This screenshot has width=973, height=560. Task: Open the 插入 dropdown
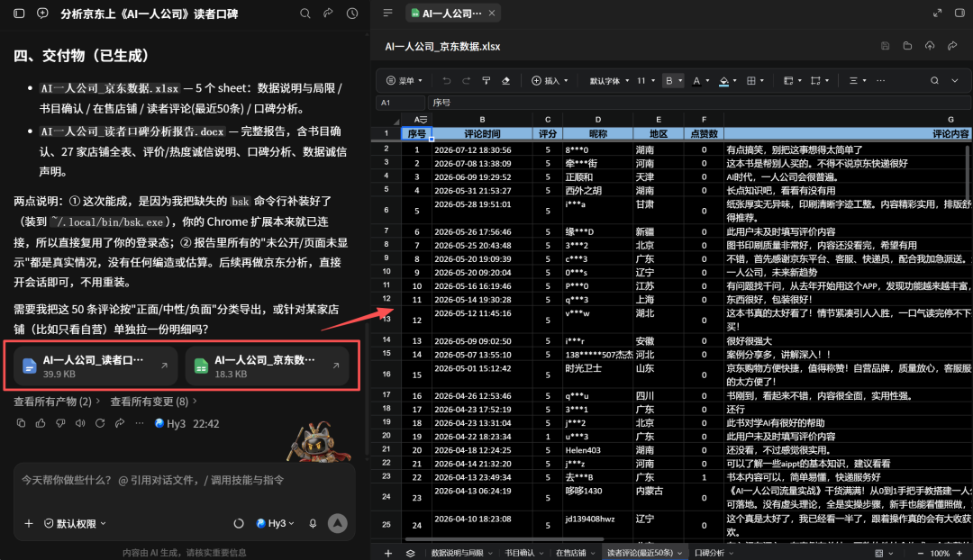(550, 81)
